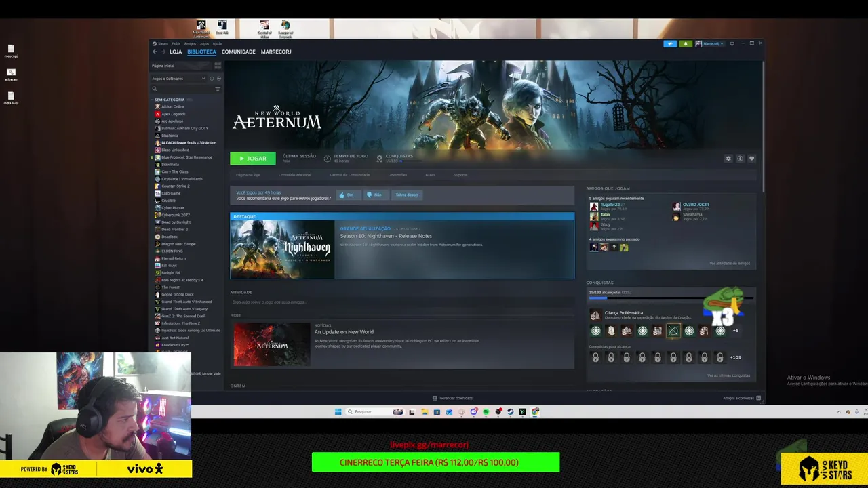
Task: Open Conteúdo adicional link
Action: point(295,175)
